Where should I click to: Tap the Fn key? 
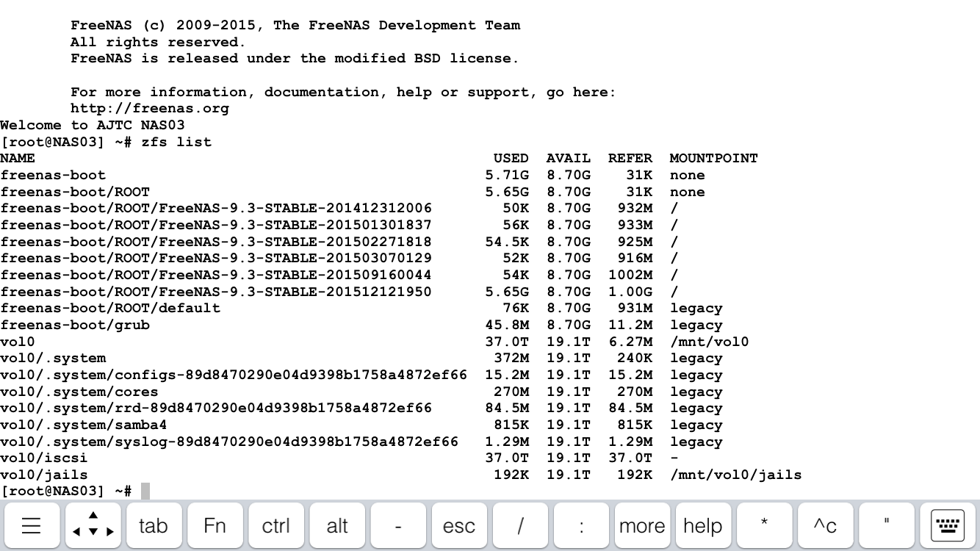click(215, 526)
